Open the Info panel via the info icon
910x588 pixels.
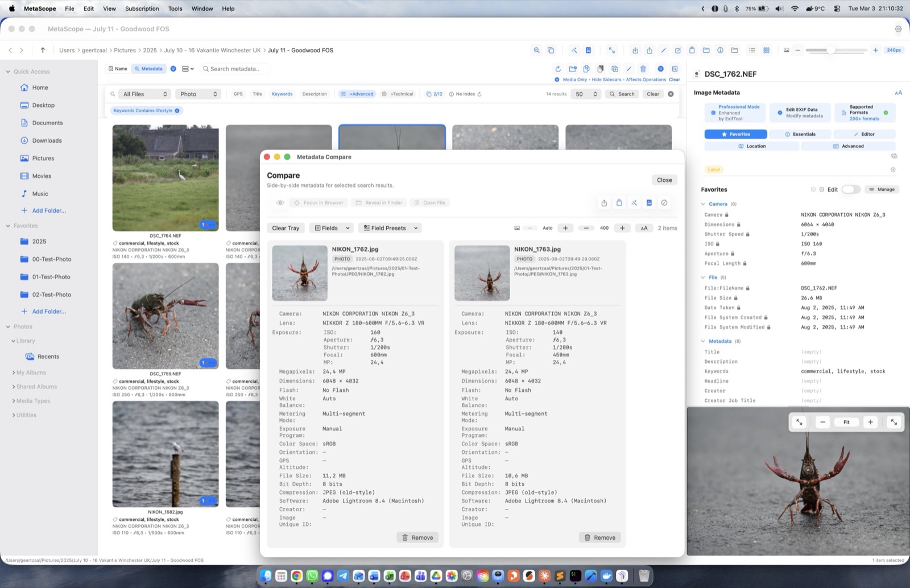pos(721,50)
